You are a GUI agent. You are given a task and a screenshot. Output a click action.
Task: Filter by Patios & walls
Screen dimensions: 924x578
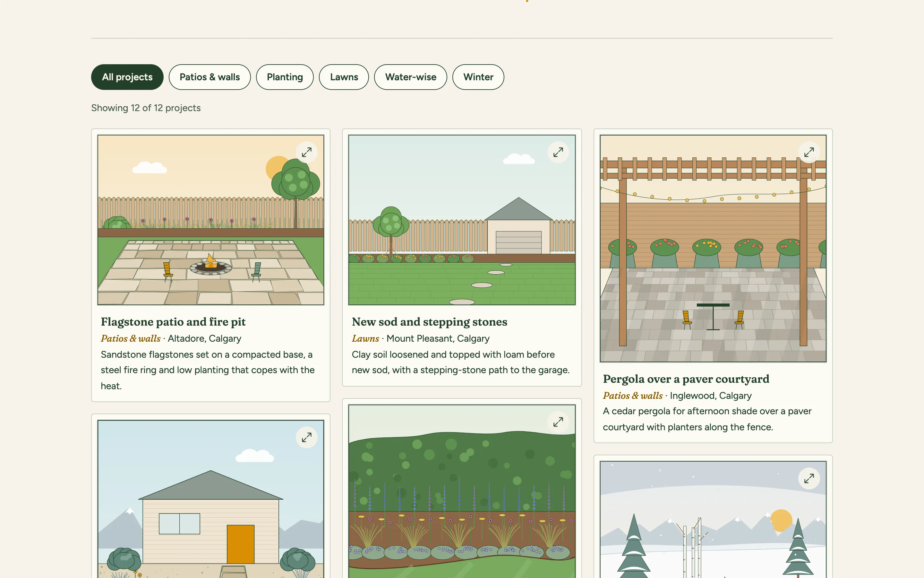(x=210, y=77)
